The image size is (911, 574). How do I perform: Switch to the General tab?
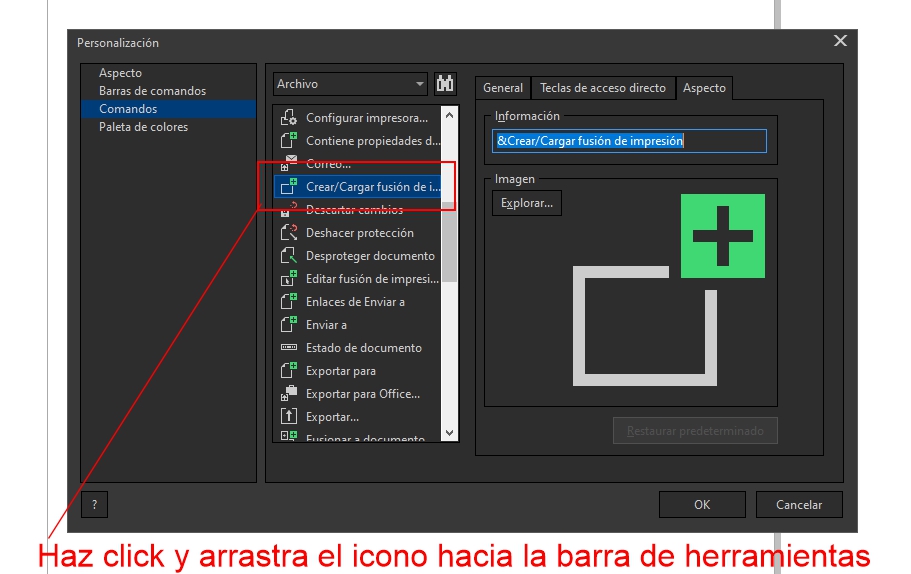(503, 88)
